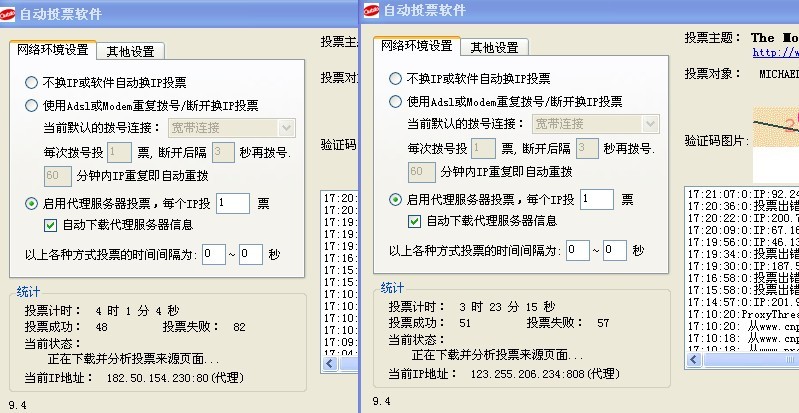
Task: Click the second interval seconds field in right window
Action: pyautogui.click(x=614, y=250)
